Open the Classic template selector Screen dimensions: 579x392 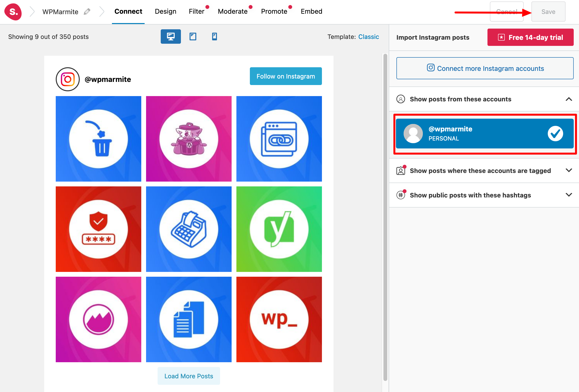369,37
